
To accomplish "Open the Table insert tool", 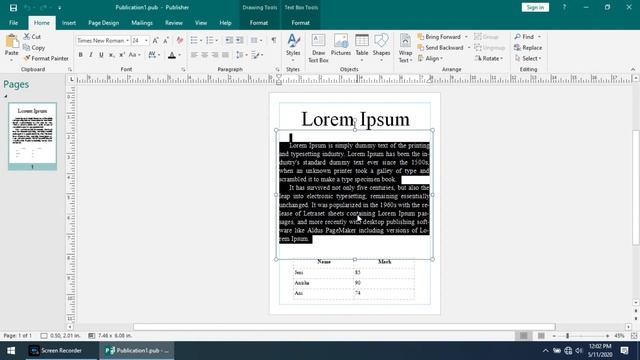I will coord(362,48).
